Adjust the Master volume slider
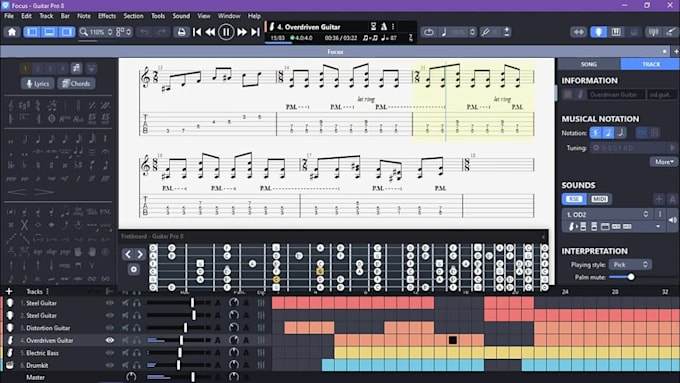Viewport: 680px width, 383px height. 192,377
